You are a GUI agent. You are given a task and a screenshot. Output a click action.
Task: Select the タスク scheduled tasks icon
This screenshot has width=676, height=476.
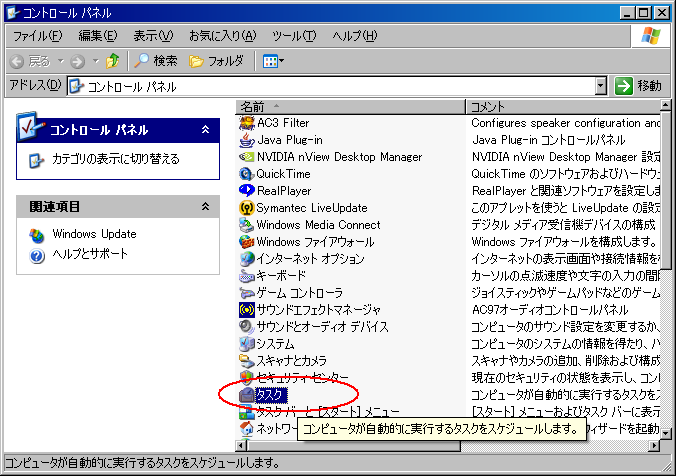coord(247,395)
